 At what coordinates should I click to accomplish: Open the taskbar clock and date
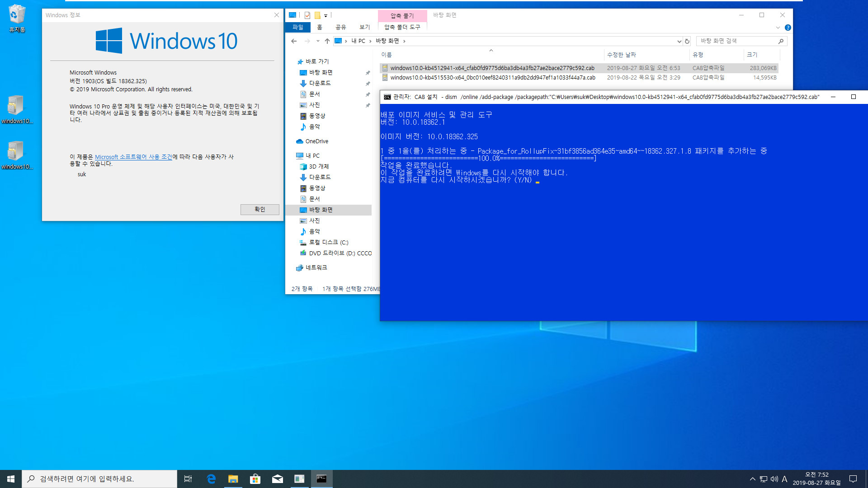(x=816, y=479)
